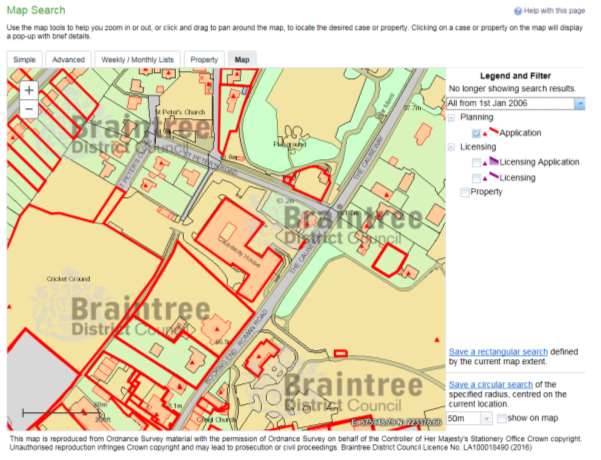Tick the Property layer checkbox
Image resolution: width=601 pixels, height=460 pixels.
464,192
